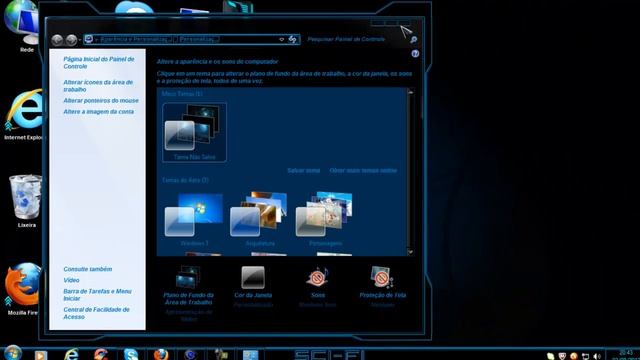
Task: Open the Mozilla Firefox desktop shortcut
Action: pyautogui.click(x=23, y=289)
